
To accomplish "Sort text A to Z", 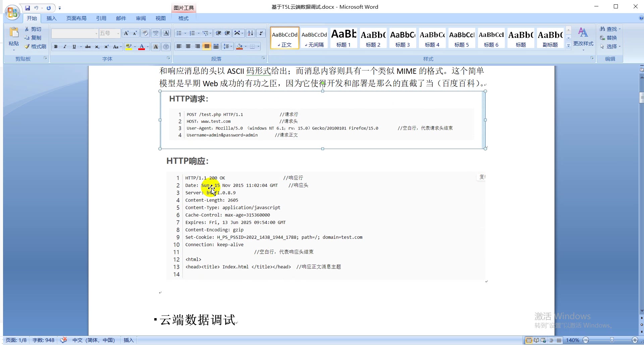I will 250,33.
